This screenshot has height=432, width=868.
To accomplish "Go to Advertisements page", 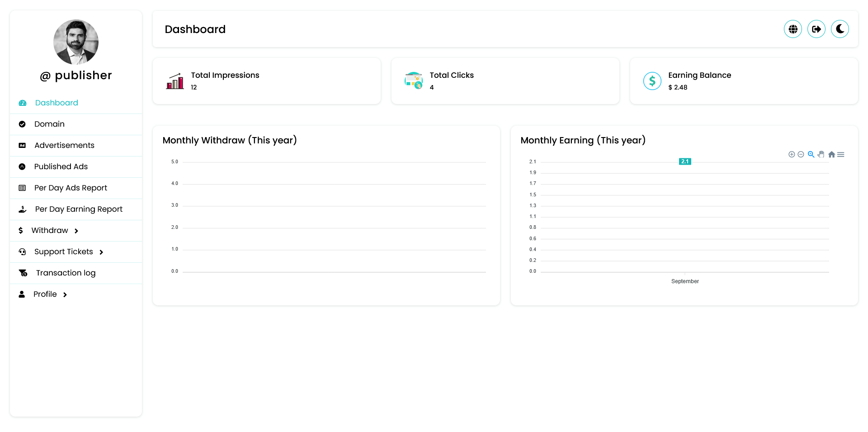I will (64, 146).
